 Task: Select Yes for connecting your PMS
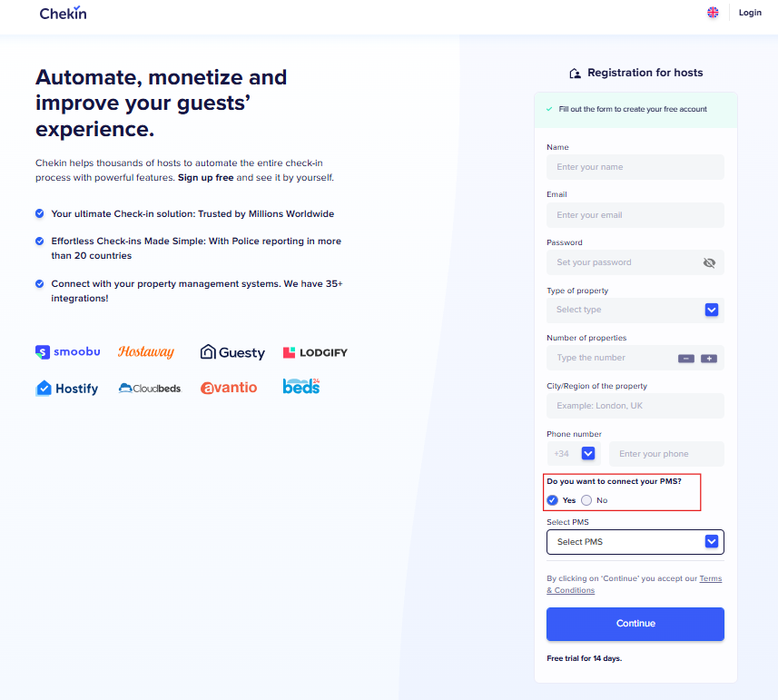(553, 500)
